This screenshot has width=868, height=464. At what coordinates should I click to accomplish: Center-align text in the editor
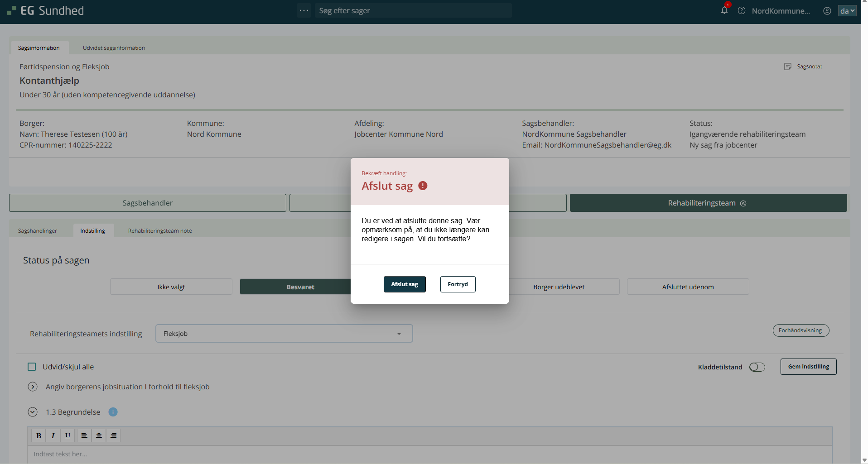[x=99, y=435]
